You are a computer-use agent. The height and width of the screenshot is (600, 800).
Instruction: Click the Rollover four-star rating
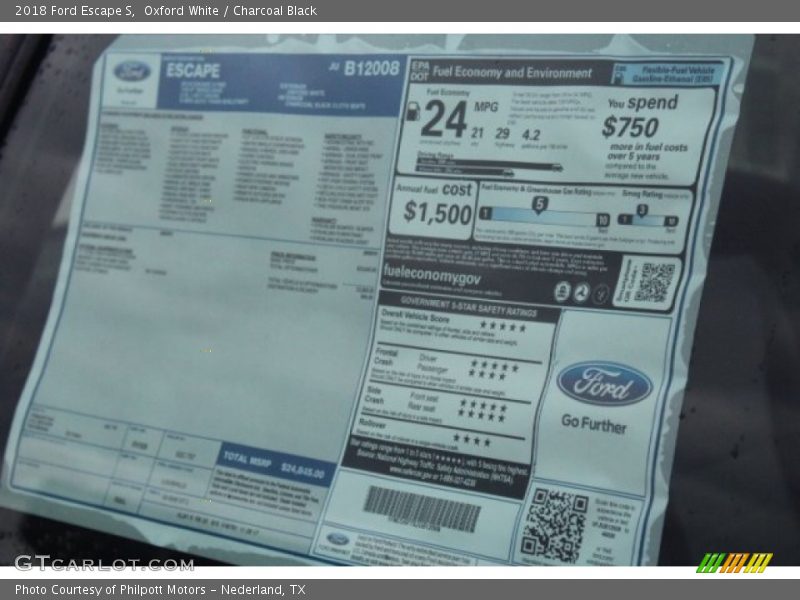coord(472,440)
